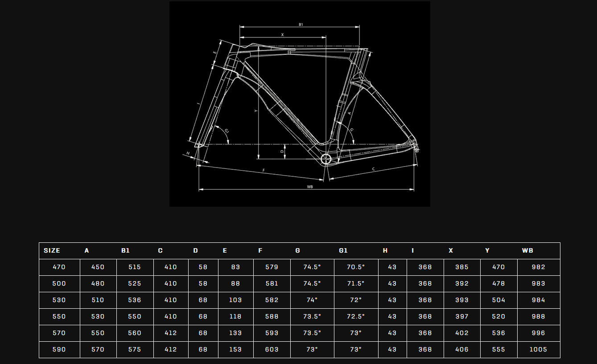Select the D column header
Image resolution: width=597 pixels, height=364 pixels.
(195, 251)
